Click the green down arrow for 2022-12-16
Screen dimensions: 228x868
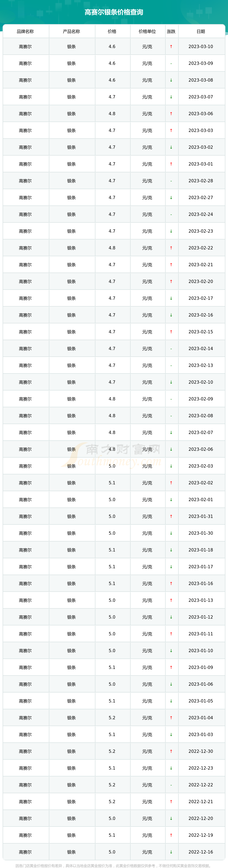(x=171, y=852)
